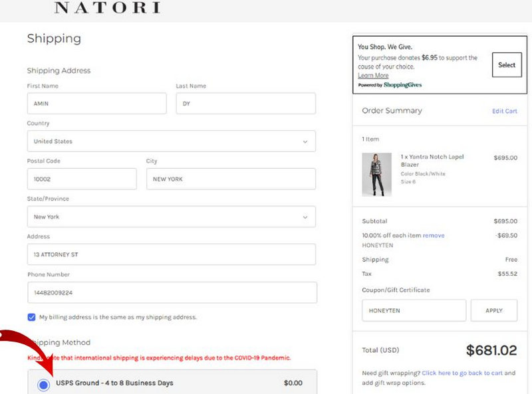Click the Learn More link
Screen dimensions: 532x394
(x=373, y=76)
